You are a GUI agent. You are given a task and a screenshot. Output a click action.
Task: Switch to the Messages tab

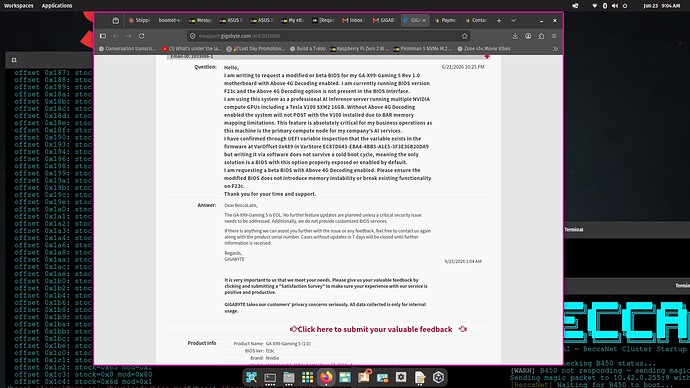tap(200, 21)
